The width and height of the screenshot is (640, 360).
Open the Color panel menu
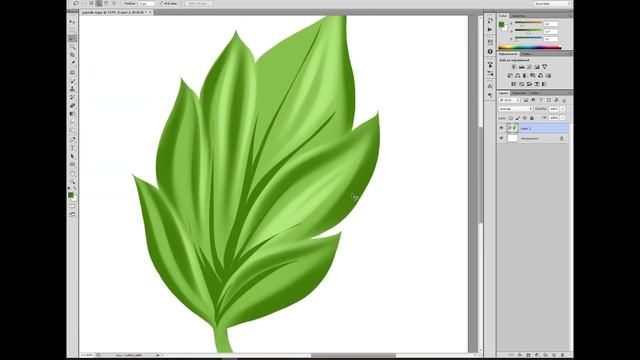point(570,16)
